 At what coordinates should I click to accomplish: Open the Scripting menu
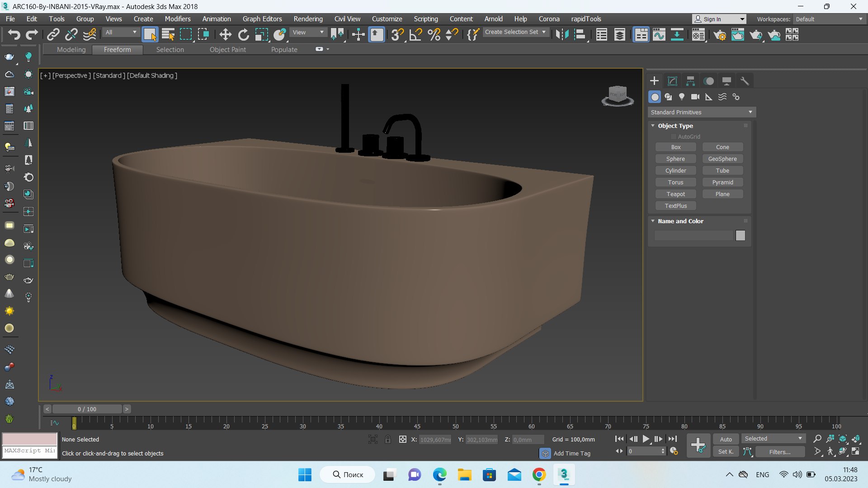(426, 19)
